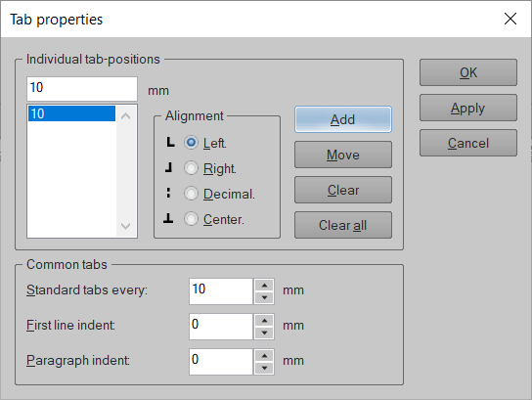Decrease Standard tabs every value
The width and height of the screenshot is (532, 400).
pyautogui.click(x=264, y=298)
